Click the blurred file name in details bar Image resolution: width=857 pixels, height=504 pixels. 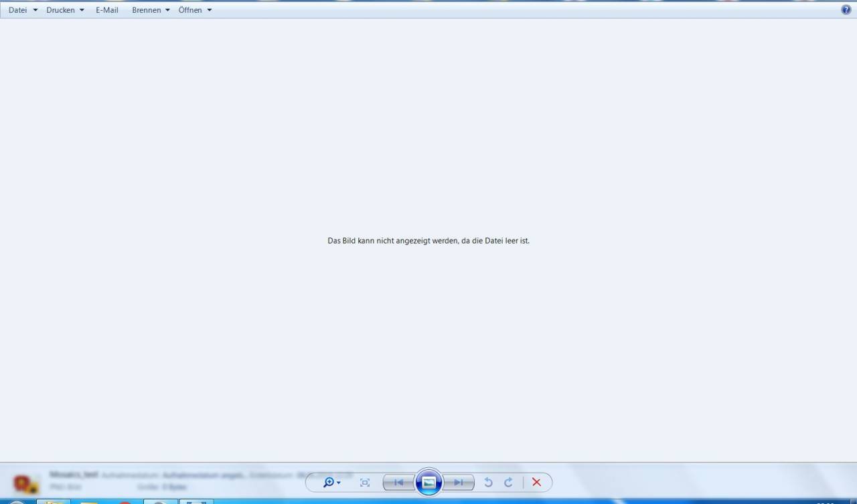click(x=74, y=475)
